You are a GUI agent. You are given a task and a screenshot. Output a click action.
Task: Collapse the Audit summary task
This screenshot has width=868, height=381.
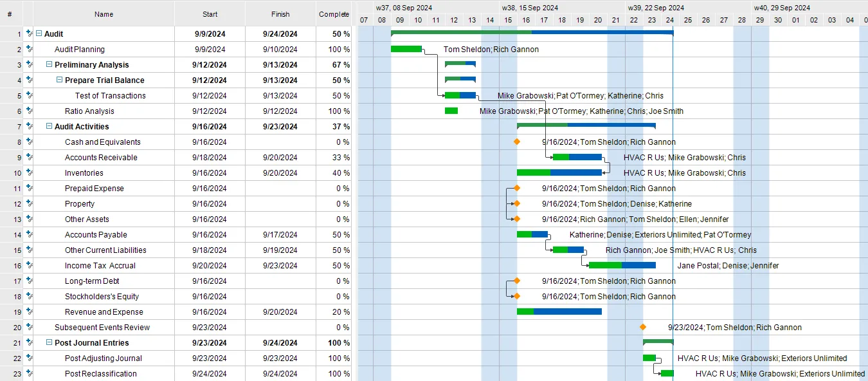[38, 33]
